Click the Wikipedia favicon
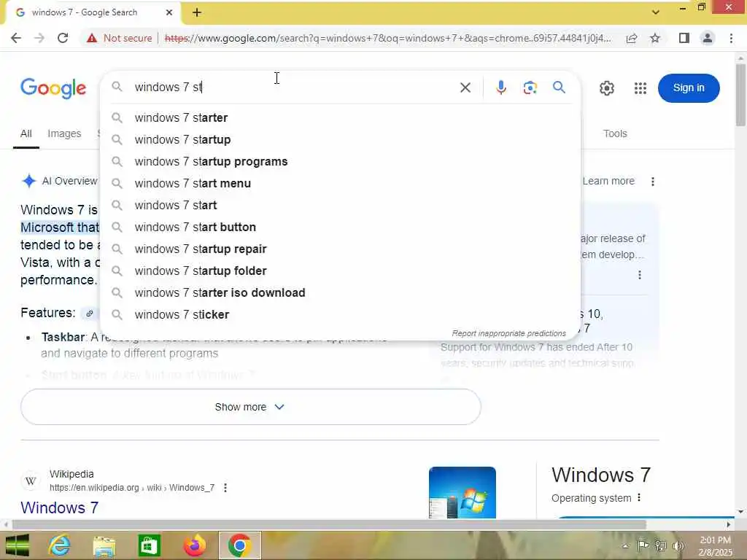The width and height of the screenshot is (747, 560). pyautogui.click(x=31, y=481)
